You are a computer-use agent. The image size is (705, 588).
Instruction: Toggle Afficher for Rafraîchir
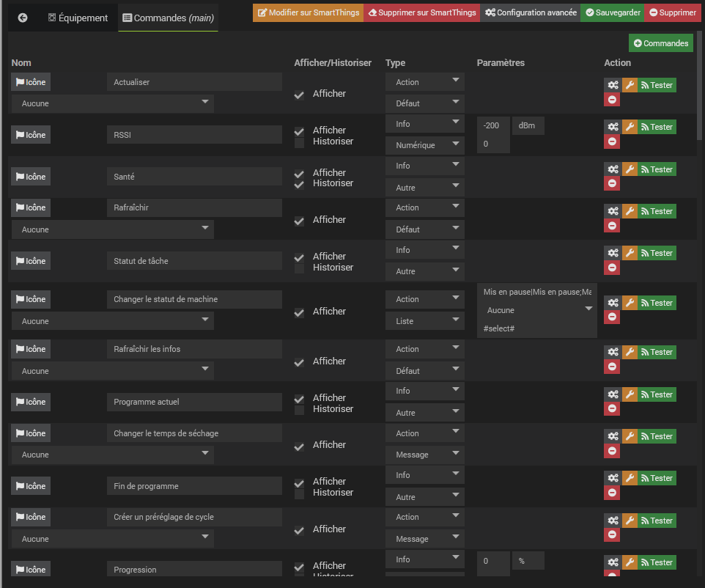click(299, 221)
